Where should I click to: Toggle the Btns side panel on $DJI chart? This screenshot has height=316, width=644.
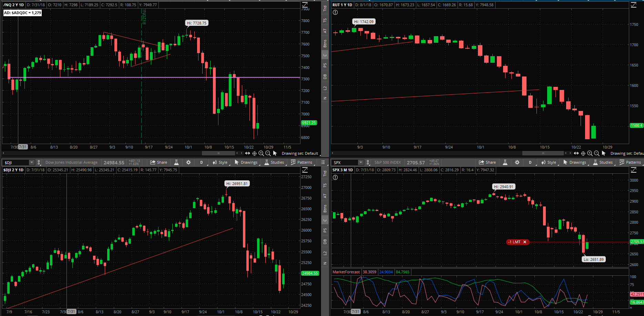325,208
